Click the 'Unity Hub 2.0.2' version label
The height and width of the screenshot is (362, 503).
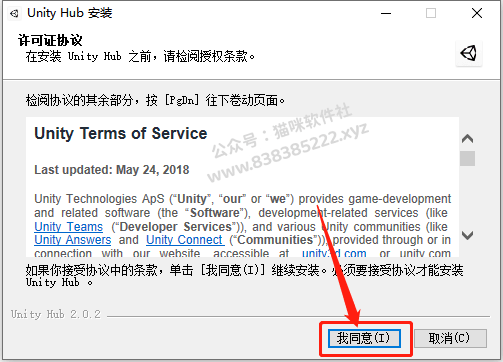coord(55,314)
